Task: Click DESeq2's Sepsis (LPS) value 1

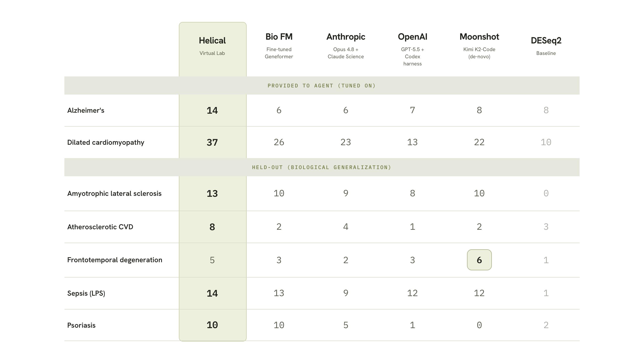Action: click(546, 293)
